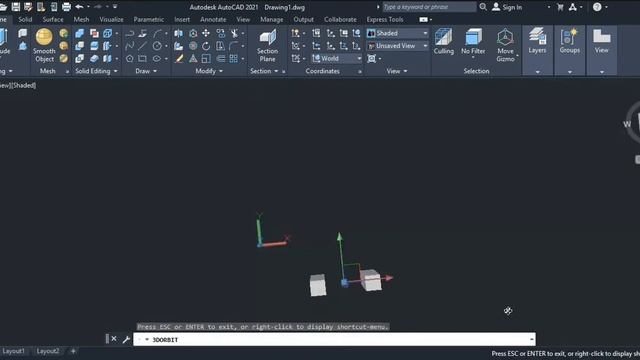Select the Move tool in Modify panel

point(206,33)
